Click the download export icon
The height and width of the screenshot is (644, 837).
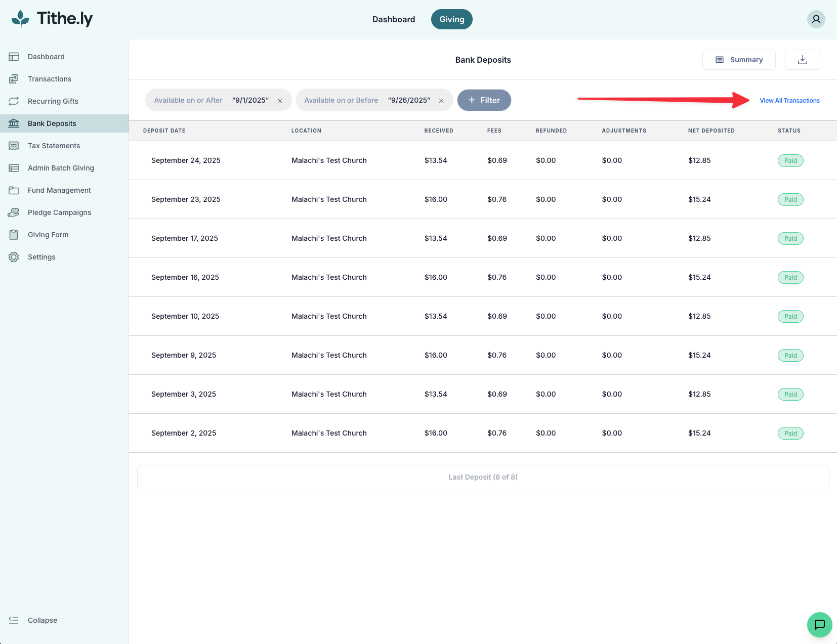[802, 59]
